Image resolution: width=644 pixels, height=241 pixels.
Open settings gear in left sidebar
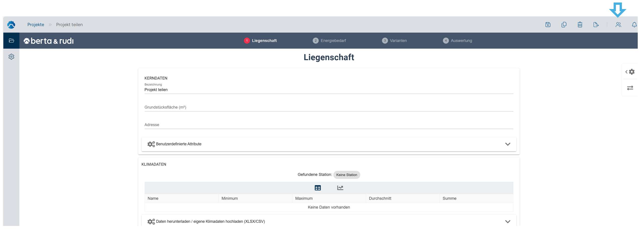pos(11,57)
